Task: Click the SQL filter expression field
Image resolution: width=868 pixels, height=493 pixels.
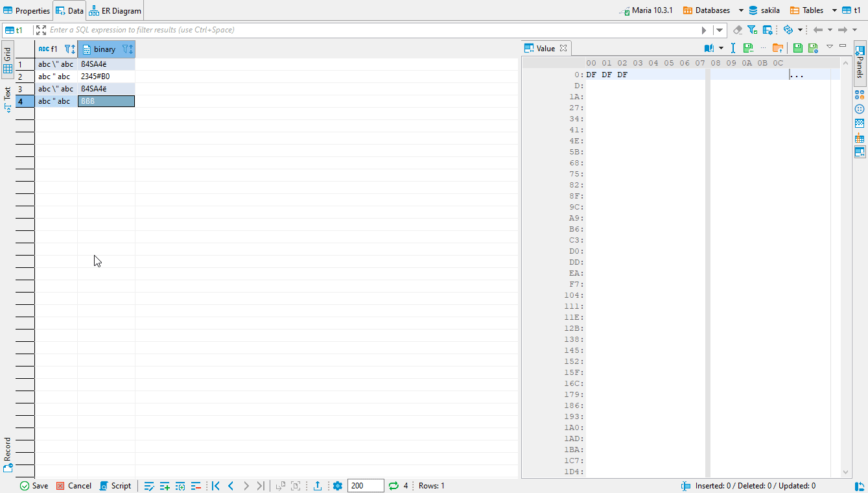Action: pos(373,30)
